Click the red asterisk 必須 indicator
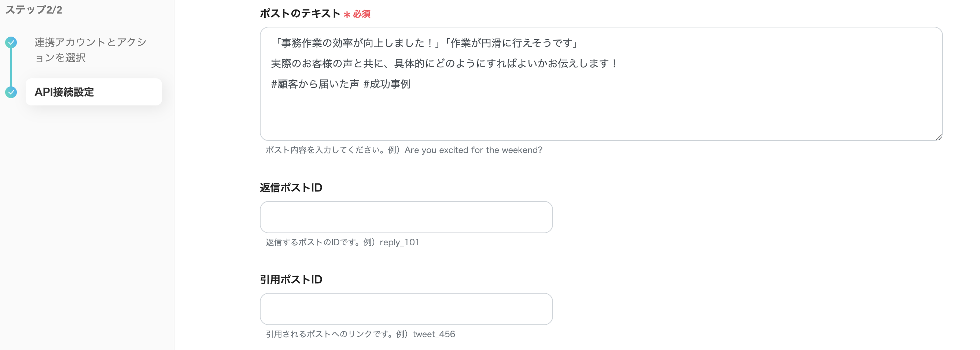980x350 pixels. point(358,15)
